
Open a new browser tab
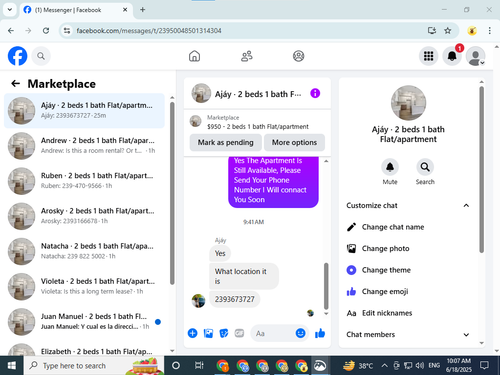(142, 10)
